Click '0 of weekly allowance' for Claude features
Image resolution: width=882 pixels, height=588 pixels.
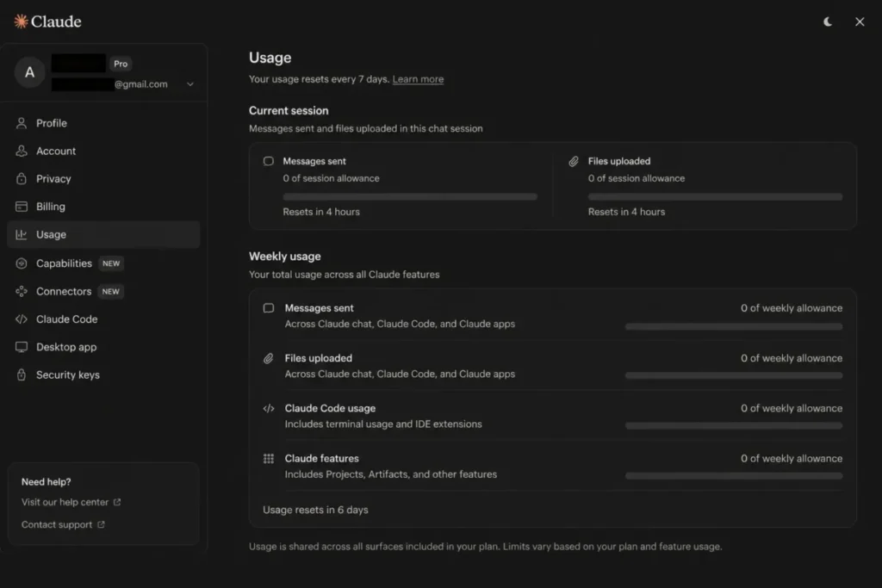(x=792, y=458)
